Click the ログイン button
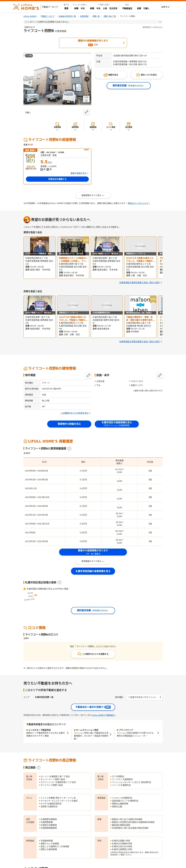 click(165, 7)
